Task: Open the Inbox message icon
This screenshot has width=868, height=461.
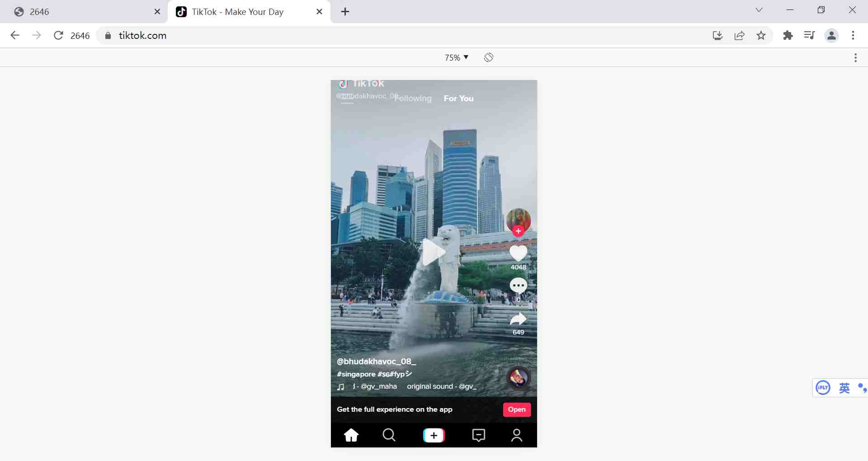Action: [478, 435]
